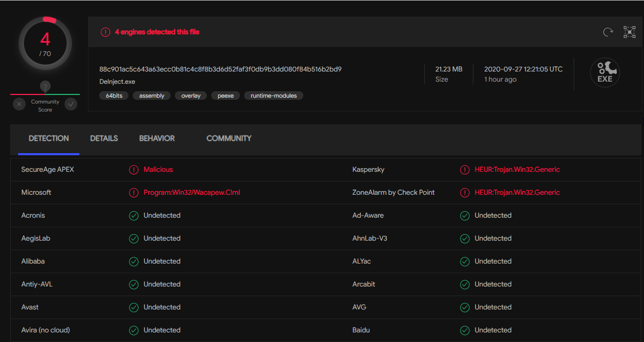Click the alert icon beside '4 engines detected'
This screenshot has height=342, width=644.
tap(106, 32)
